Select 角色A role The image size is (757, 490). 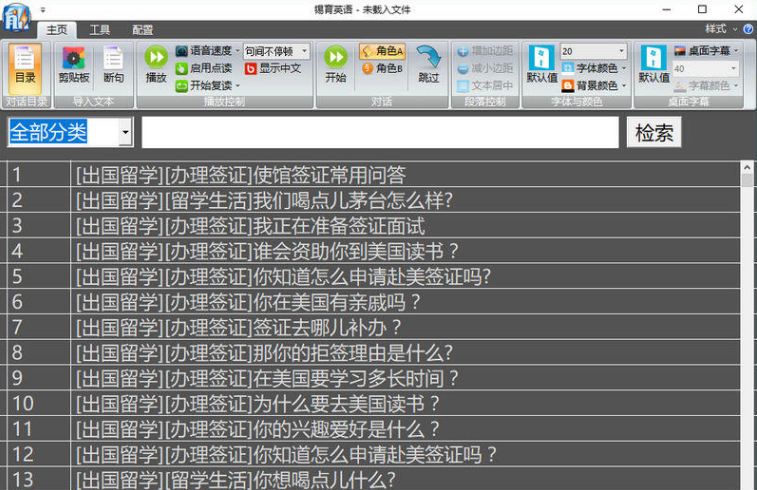[x=382, y=51]
